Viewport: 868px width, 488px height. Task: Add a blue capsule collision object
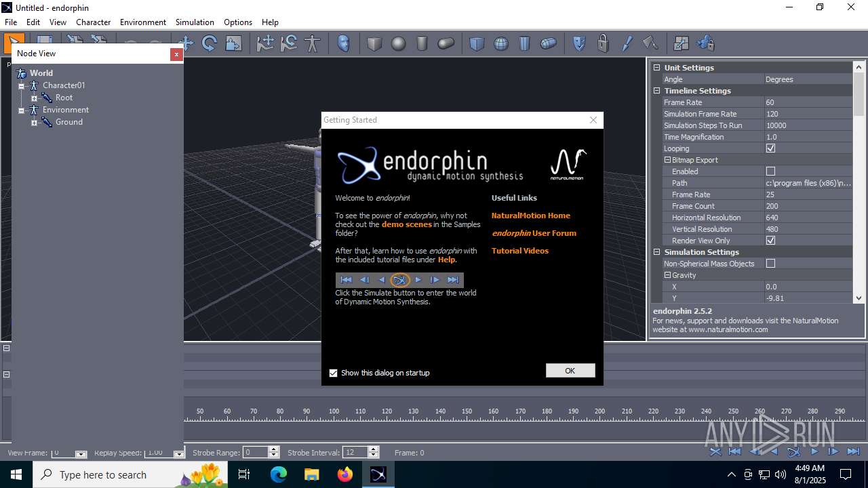549,44
